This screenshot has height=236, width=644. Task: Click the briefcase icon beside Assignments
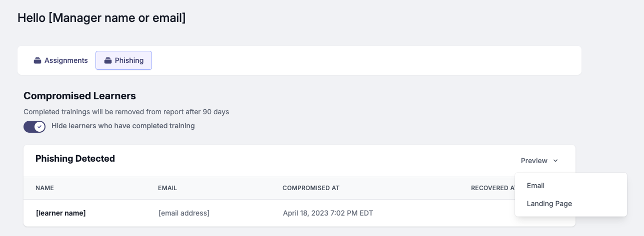[x=37, y=60]
